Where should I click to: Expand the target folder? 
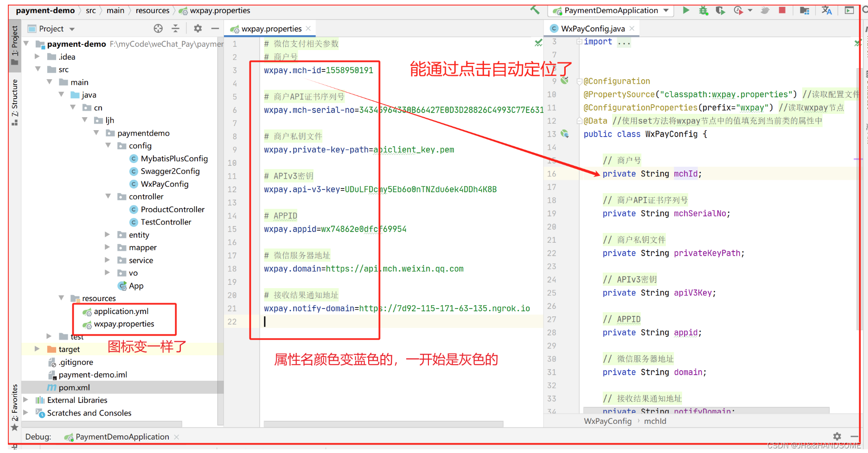point(37,349)
